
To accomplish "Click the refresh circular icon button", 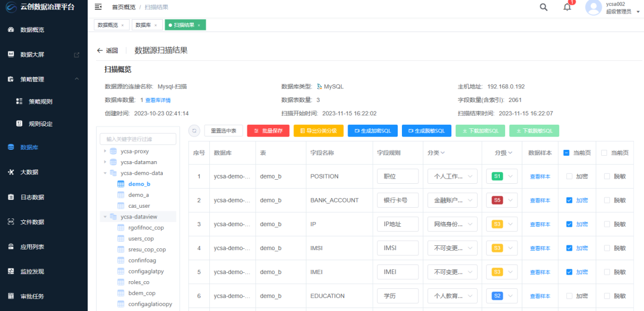I will click(x=194, y=131).
